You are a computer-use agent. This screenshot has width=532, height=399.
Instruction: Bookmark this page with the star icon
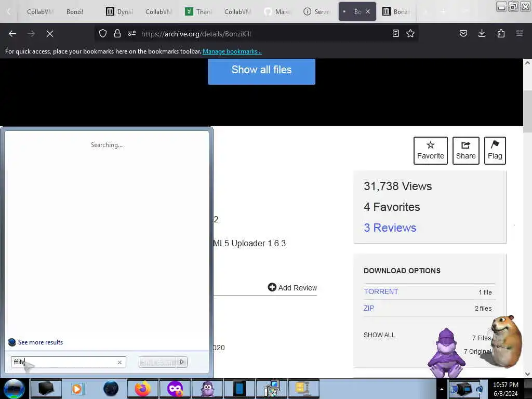point(410,34)
